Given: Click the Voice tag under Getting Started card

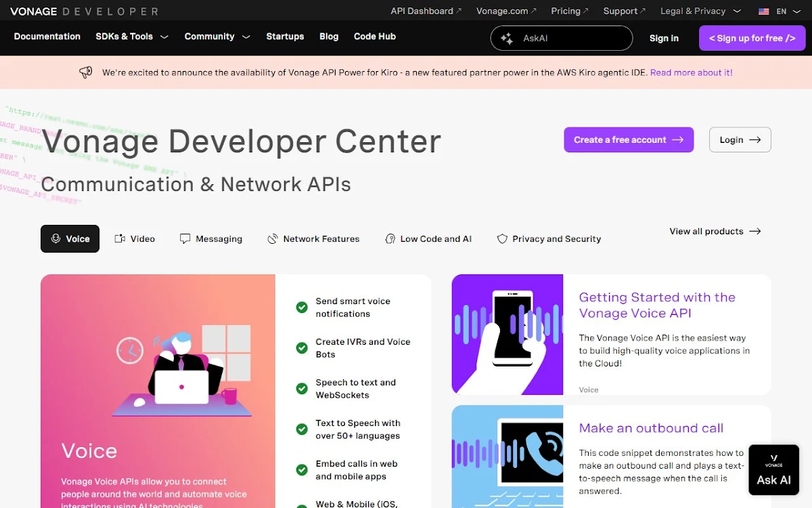Looking at the screenshot, I should pyautogui.click(x=589, y=389).
